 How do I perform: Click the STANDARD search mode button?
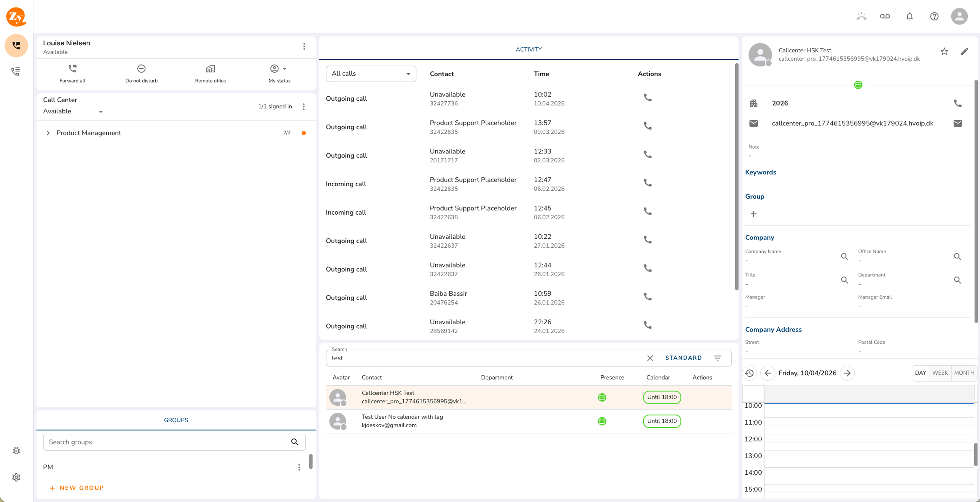683,358
